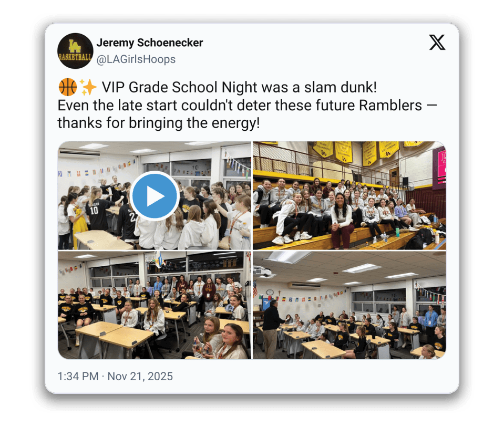View the gym bleachers group photo

pos(349,195)
